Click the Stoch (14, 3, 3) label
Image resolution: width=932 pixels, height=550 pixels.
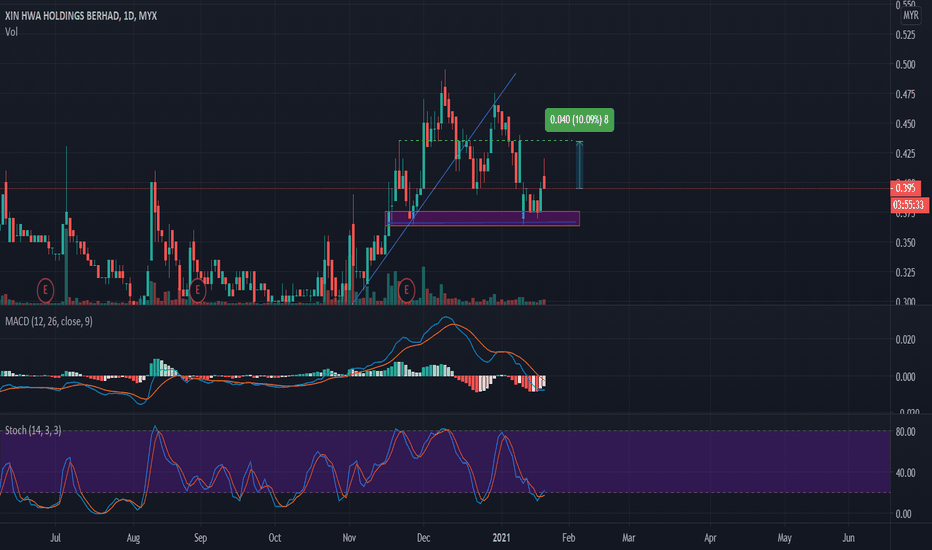click(33, 430)
